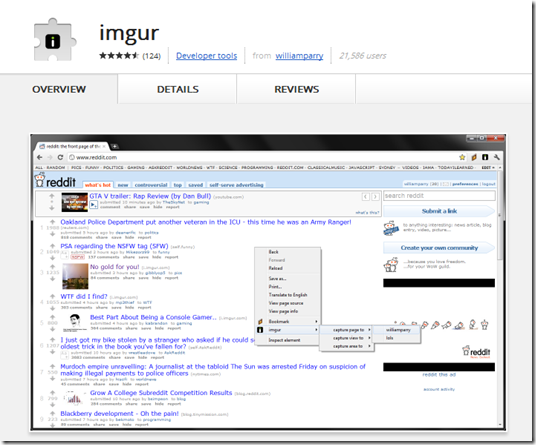Image resolution: width=536 pixels, height=445 pixels.
Task: Upvote the Oakland Police Department post
Action: (52, 221)
